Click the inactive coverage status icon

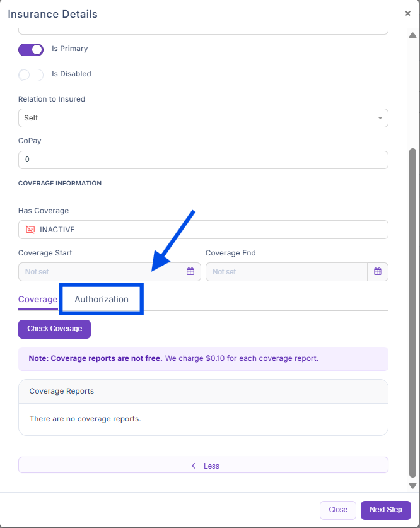(30, 230)
